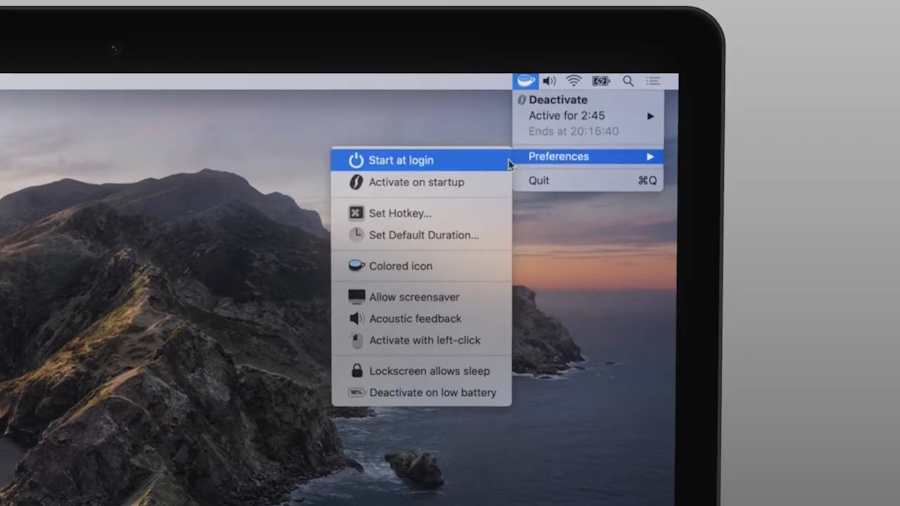Open Spotlight search magnifier

click(x=628, y=81)
